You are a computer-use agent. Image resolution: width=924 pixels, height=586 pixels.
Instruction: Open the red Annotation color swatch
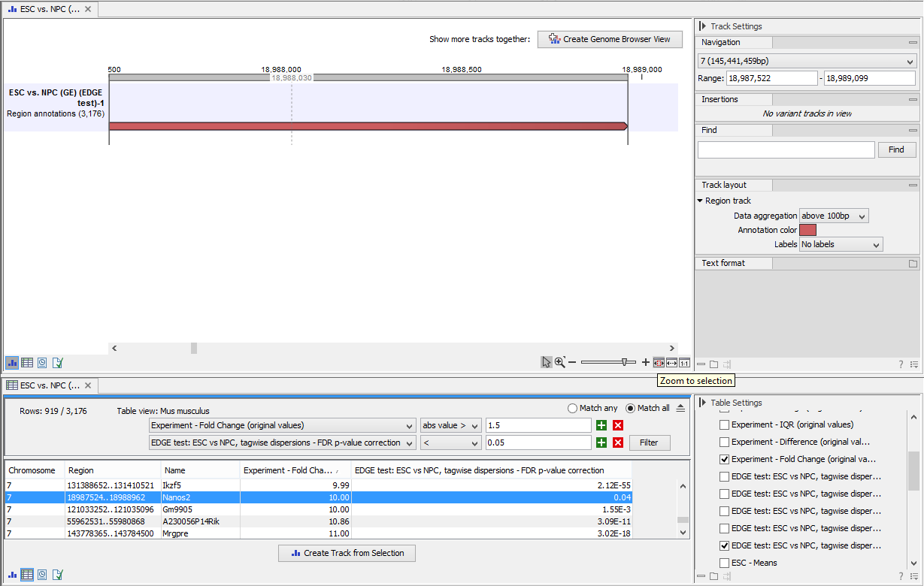point(807,230)
